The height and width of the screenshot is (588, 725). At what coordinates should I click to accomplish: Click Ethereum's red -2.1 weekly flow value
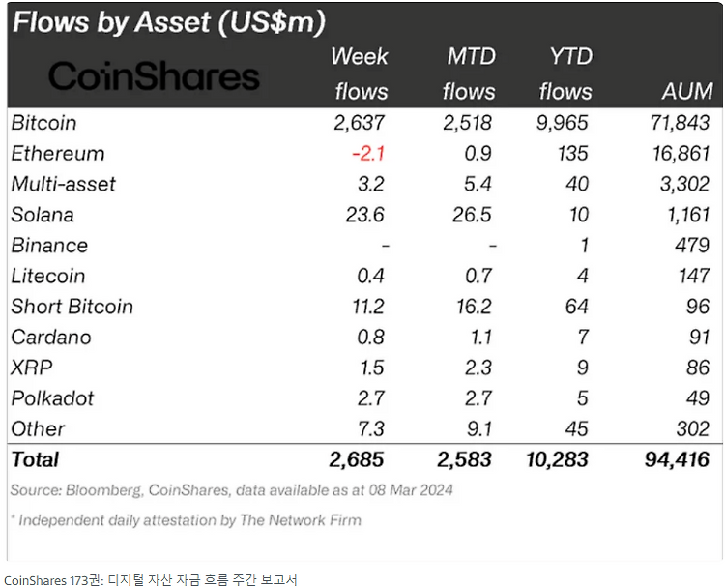click(x=368, y=154)
